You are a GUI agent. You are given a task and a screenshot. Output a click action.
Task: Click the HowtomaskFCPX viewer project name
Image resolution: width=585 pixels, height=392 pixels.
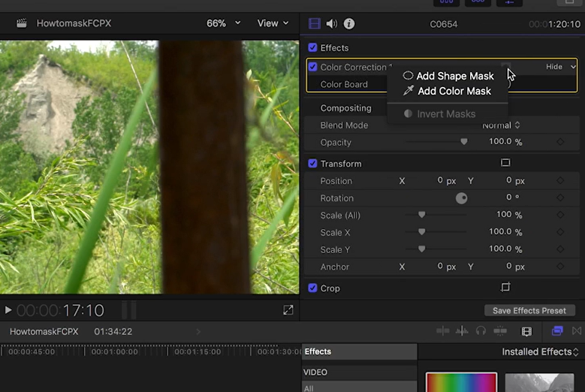coord(74,23)
